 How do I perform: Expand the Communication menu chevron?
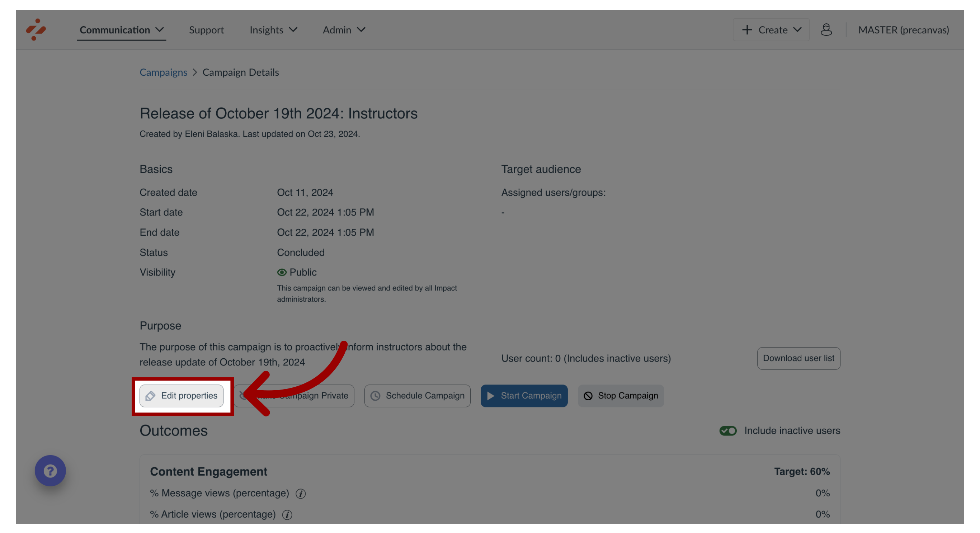[159, 30]
